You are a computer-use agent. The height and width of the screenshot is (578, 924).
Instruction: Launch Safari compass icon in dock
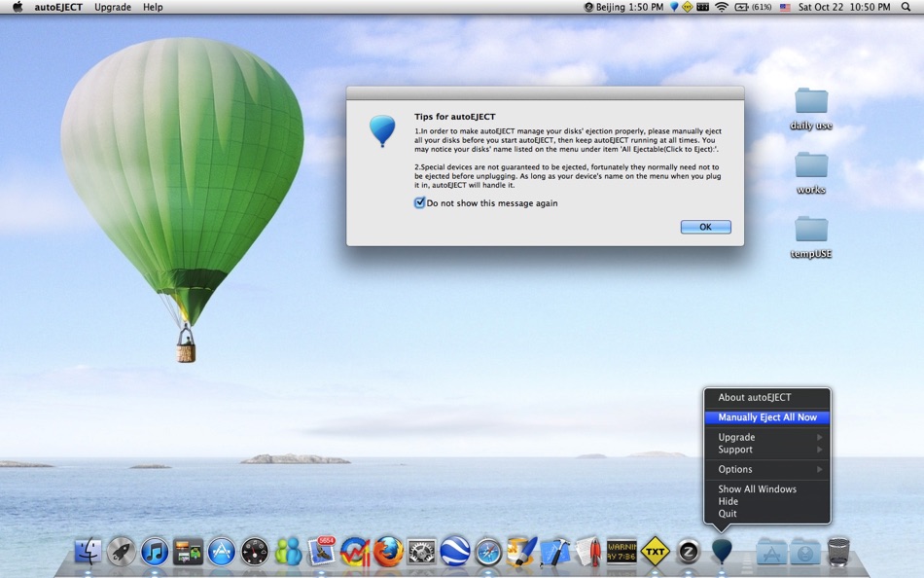[x=488, y=552]
